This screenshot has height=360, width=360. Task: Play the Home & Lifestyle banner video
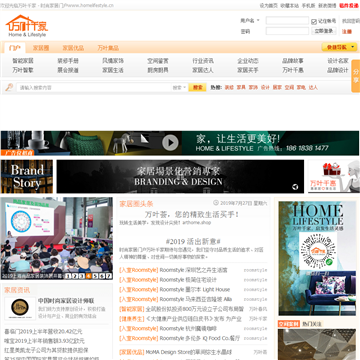click(x=170, y=143)
